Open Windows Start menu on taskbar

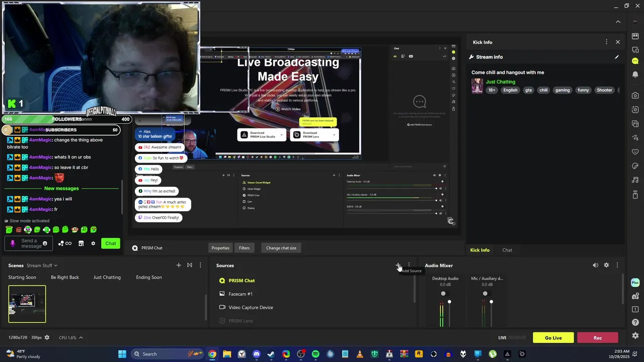122,354
